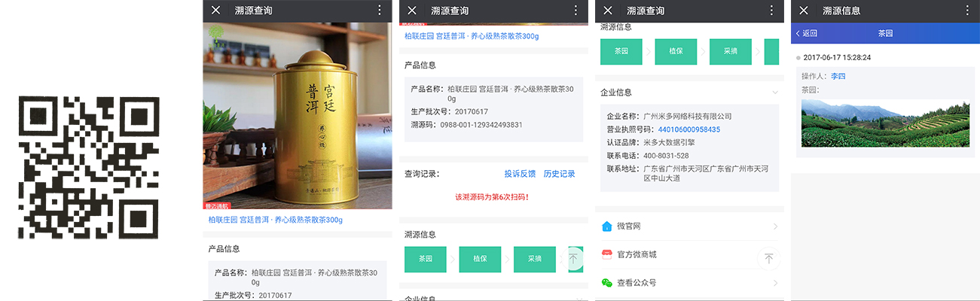Tap the scan warning 该溯源码为第6次扫码！

[x=492, y=197]
